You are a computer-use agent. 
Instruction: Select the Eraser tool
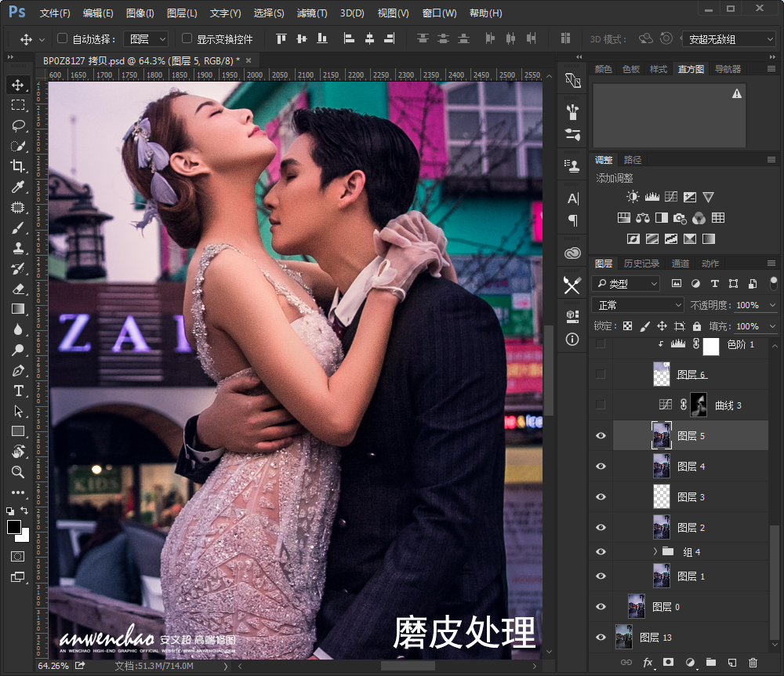(x=18, y=289)
